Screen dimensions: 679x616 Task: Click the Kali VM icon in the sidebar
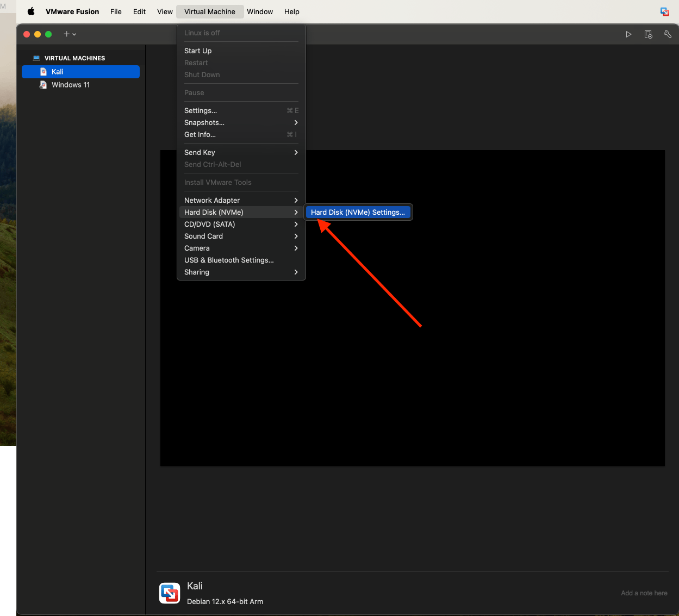(43, 72)
